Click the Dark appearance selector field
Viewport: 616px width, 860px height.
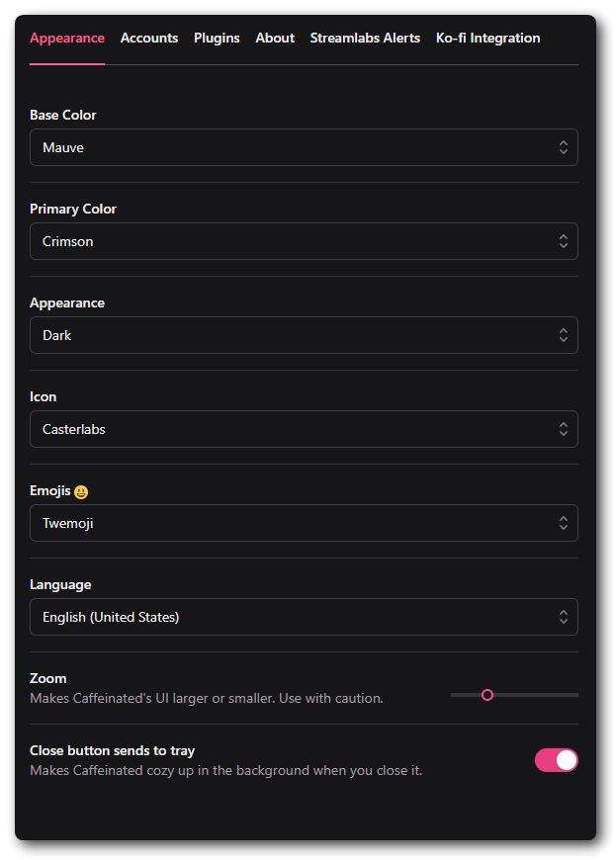pos(304,334)
